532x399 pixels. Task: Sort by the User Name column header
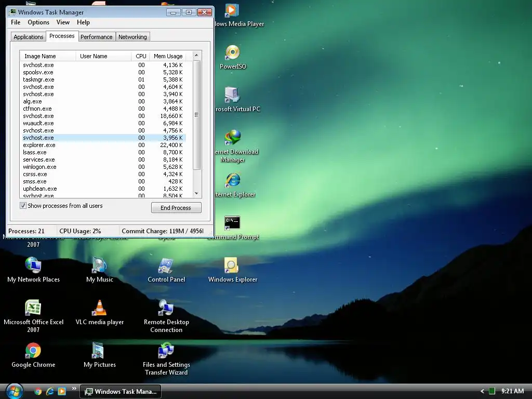click(103, 56)
